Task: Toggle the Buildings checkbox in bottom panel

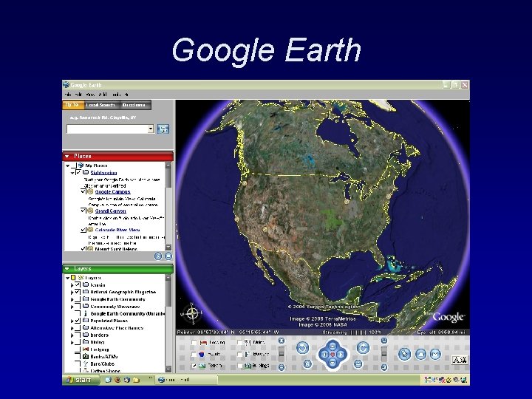Action: tap(240, 366)
